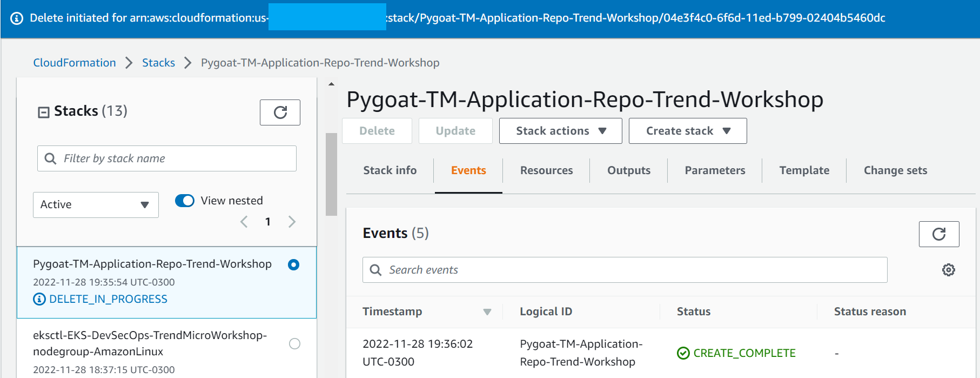
Task: Select eksctl-EKS-DevSecOps nodegroup stack radio button
Action: [294, 343]
